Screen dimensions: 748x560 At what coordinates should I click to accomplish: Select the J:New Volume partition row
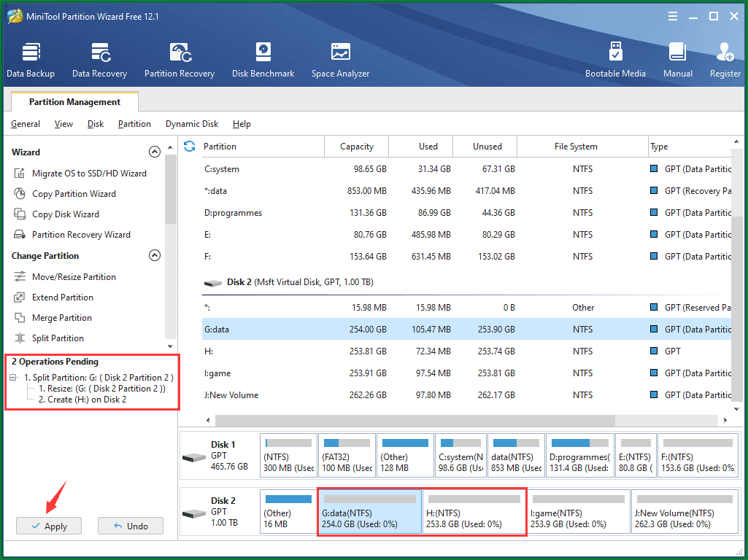click(x=466, y=395)
